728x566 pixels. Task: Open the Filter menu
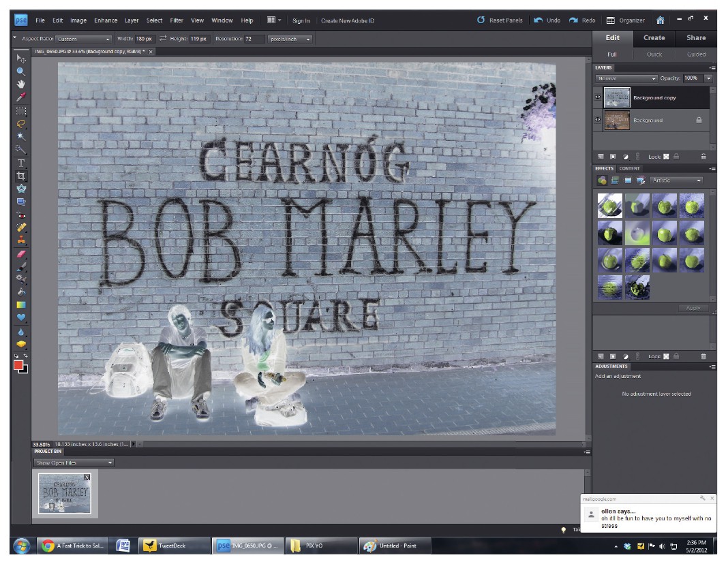[177, 20]
